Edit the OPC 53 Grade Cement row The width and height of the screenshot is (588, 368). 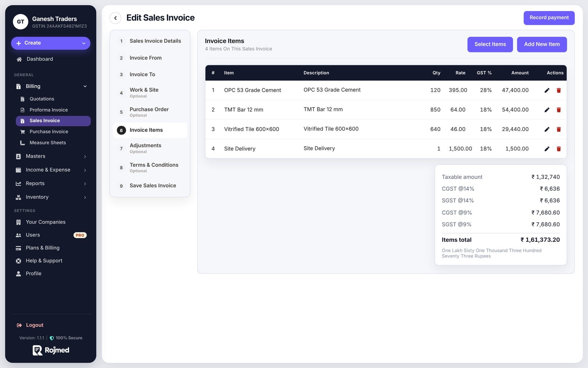point(547,91)
